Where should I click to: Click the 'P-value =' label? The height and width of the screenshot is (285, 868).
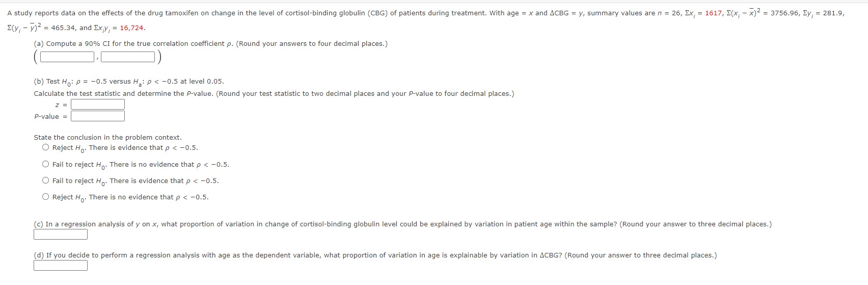point(51,117)
